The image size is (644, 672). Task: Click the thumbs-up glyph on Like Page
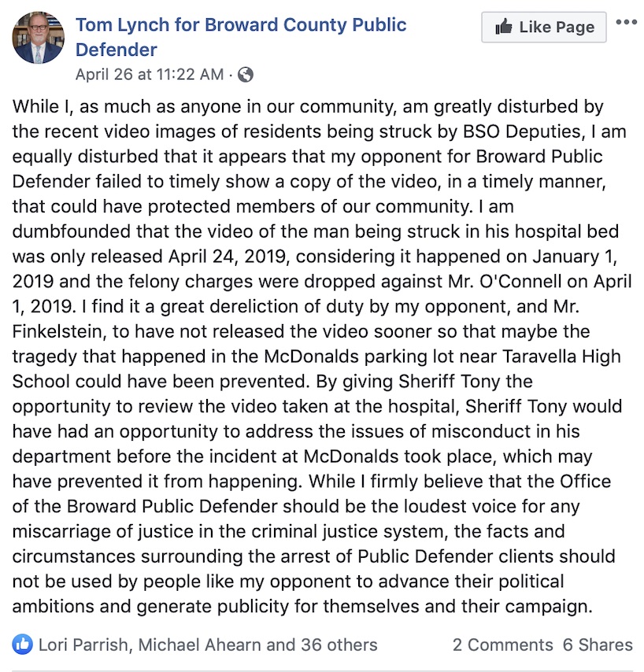point(504,27)
